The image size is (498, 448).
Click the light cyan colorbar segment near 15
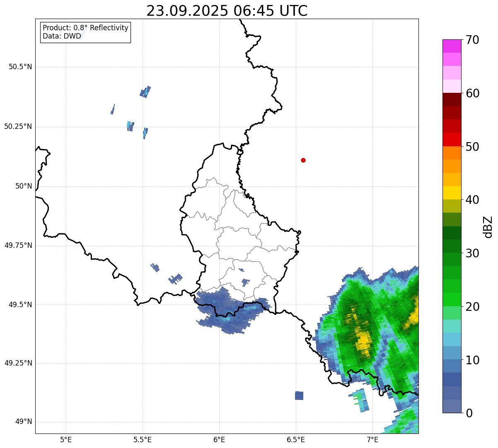(x=452, y=326)
